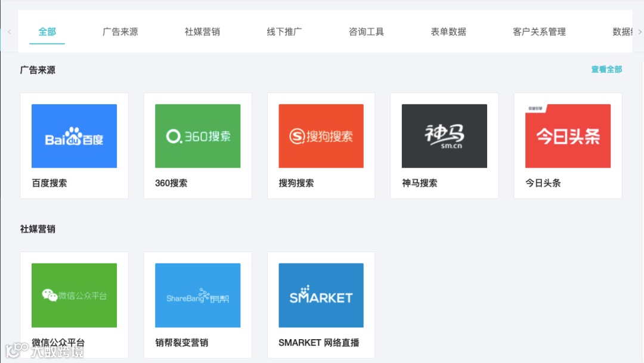
Task: Click the right tab scroll arrow
Action: pyautogui.click(x=640, y=32)
